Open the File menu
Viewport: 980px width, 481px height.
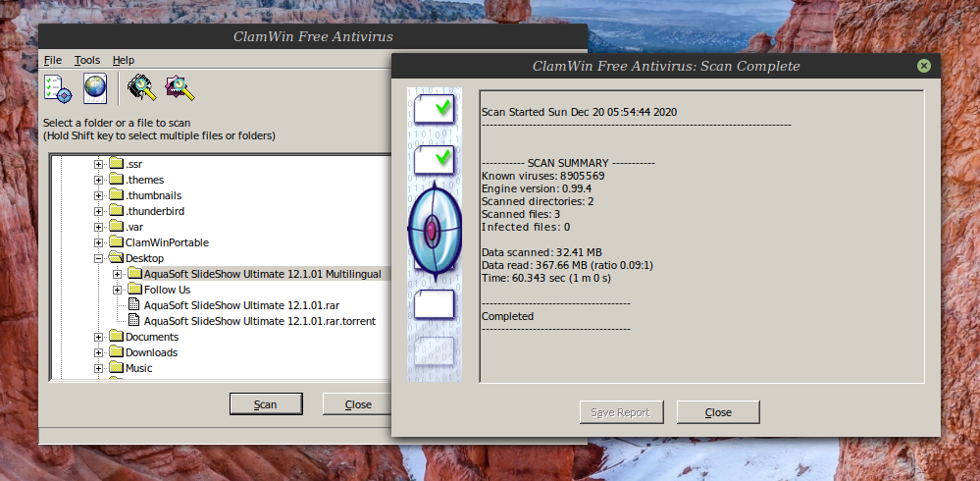coord(53,60)
